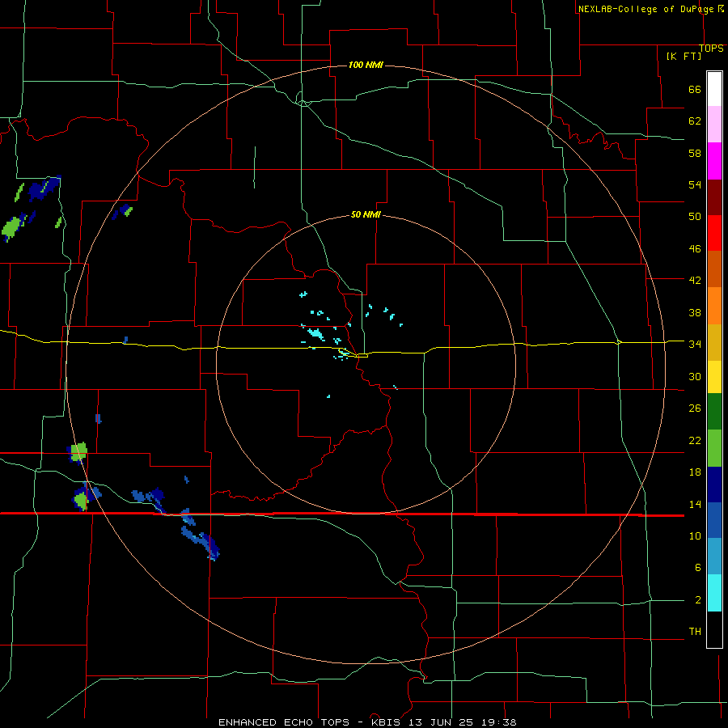This screenshot has width=728, height=728.
Task: Click the TH legend label
Action: pyautogui.click(x=695, y=632)
